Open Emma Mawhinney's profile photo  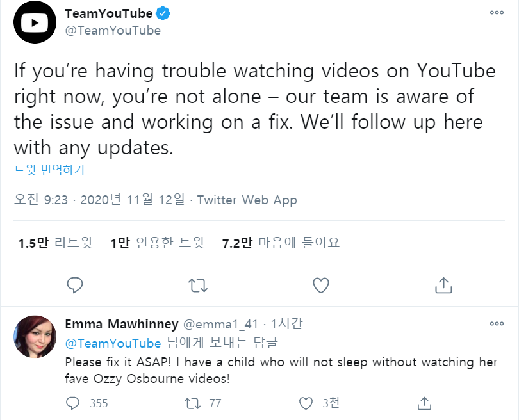pos(35,337)
